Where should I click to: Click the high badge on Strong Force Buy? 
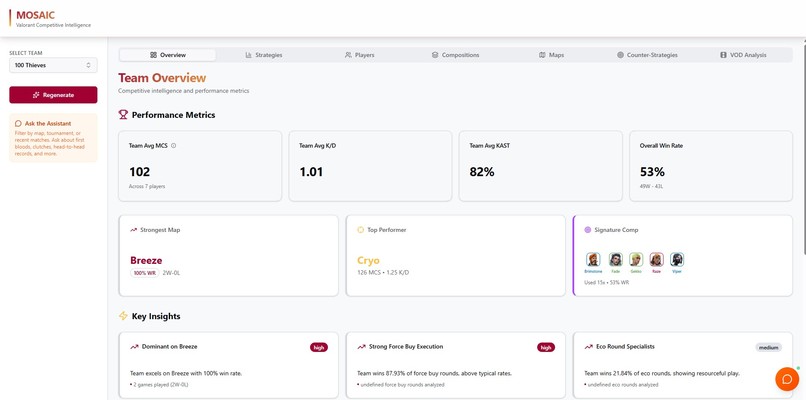point(546,348)
